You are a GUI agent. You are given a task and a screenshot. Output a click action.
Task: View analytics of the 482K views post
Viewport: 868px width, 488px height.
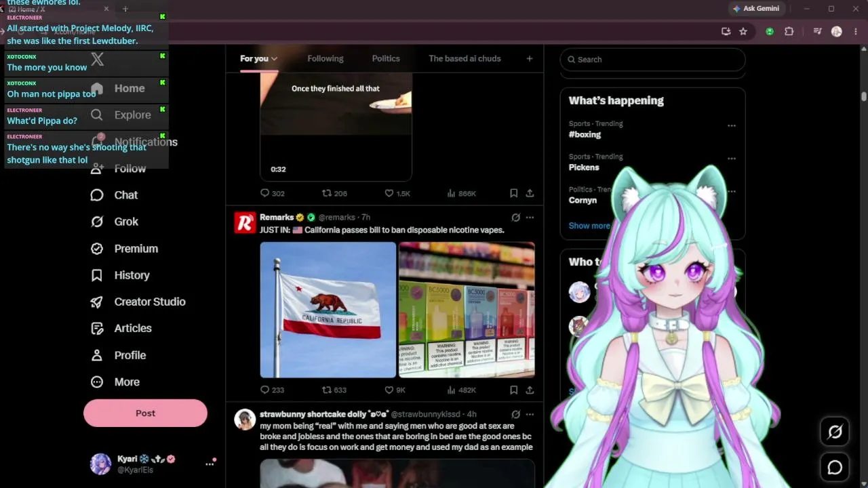pyautogui.click(x=461, y=390)
